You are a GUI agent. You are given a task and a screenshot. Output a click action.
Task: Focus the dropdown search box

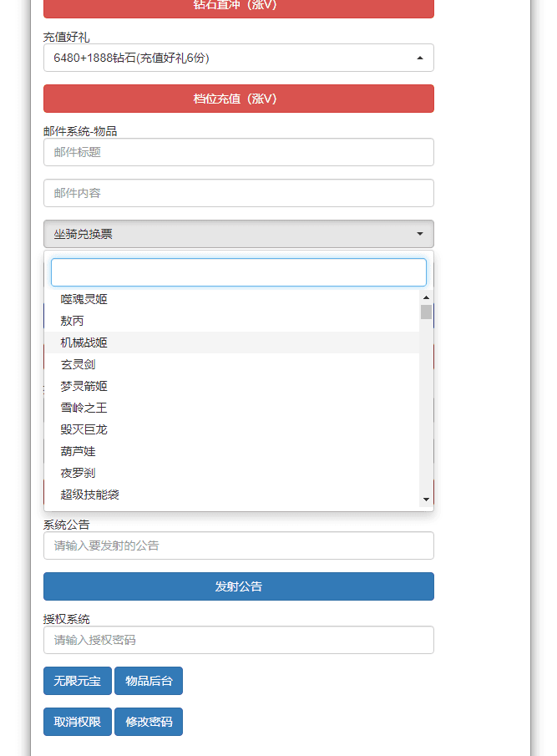pyautogui.click(x=238, y=272)
